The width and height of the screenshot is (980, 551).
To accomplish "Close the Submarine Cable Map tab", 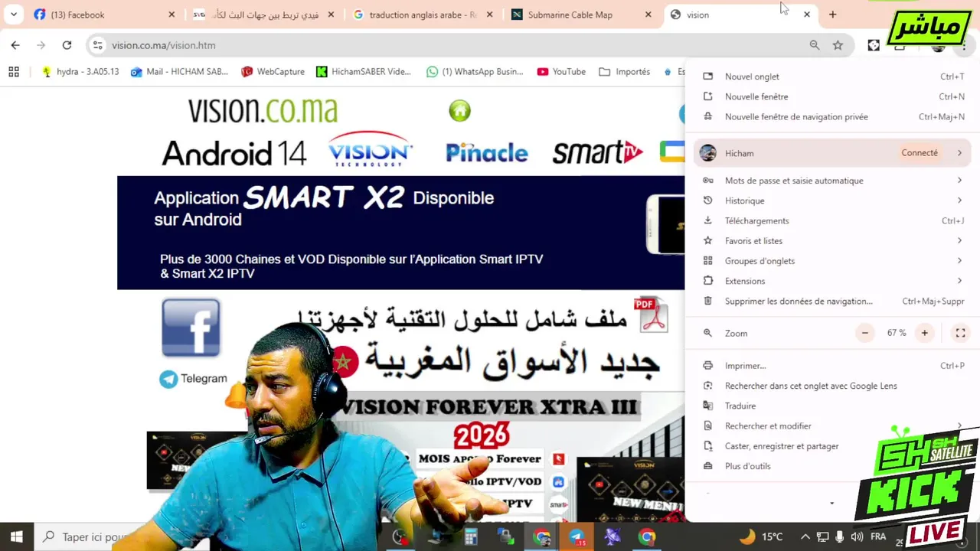I will pos(648,15).
